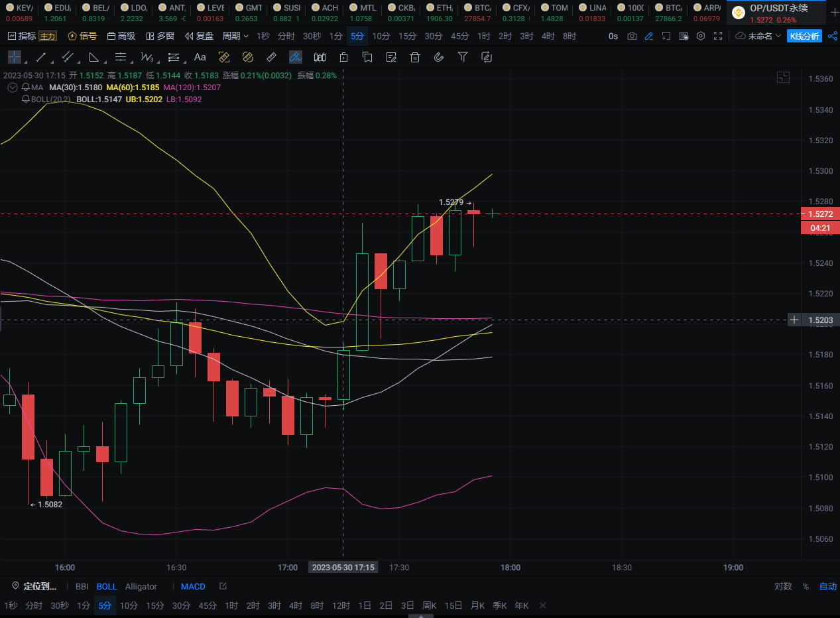The width and height of the screenshot is (840, 618).
Task: Open the 高级 advanced menu
Action: coord(121,36)
